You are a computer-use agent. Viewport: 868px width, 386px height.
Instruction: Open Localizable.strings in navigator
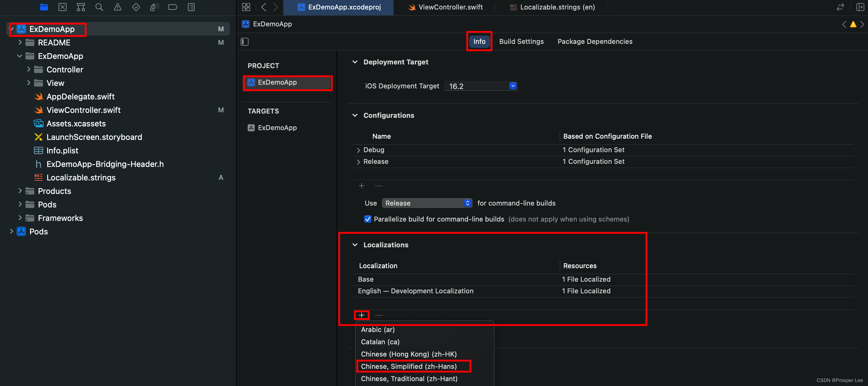click(81, 177)
